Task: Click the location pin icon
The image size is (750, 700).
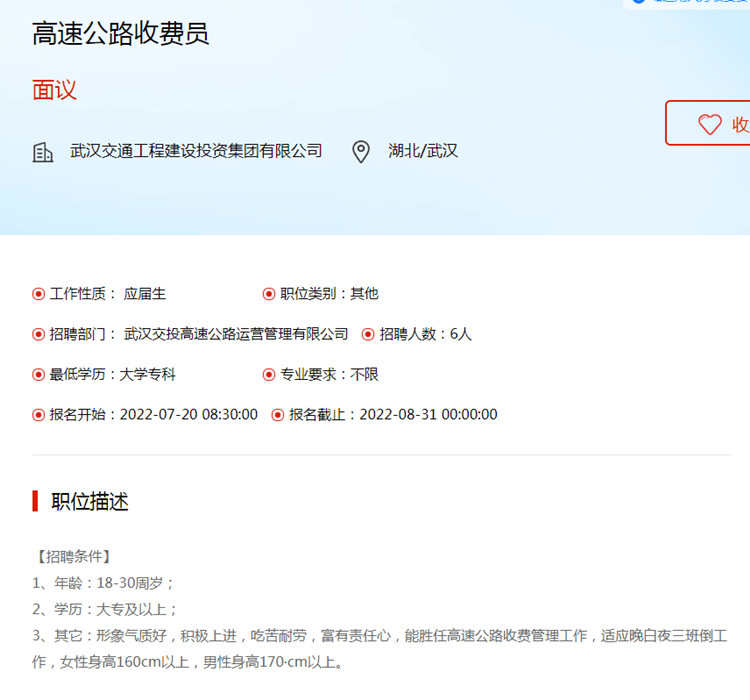Action: pos(361,152)
